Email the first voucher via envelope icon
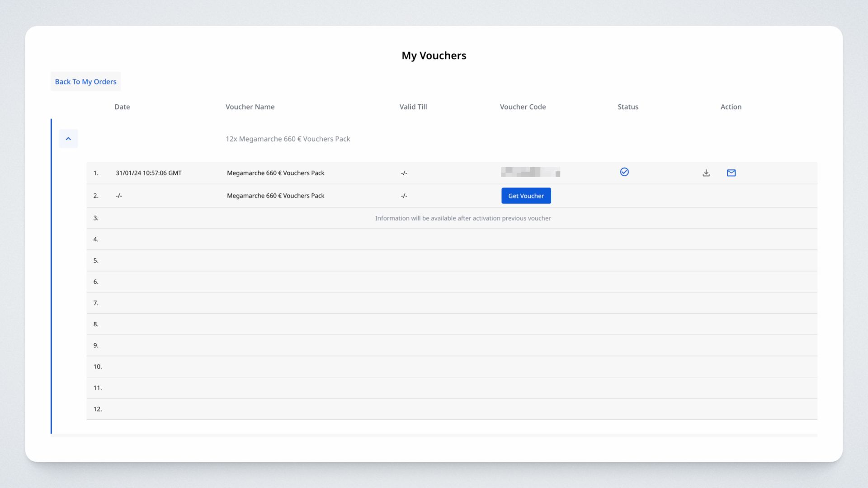This screenshot has width=868, height=488. coord(731,173)
